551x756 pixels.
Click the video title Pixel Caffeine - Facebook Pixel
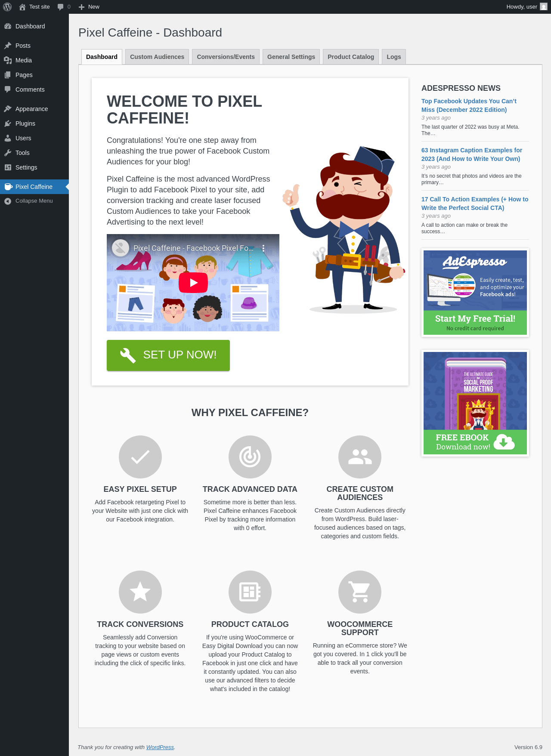(x=193, y=248)
